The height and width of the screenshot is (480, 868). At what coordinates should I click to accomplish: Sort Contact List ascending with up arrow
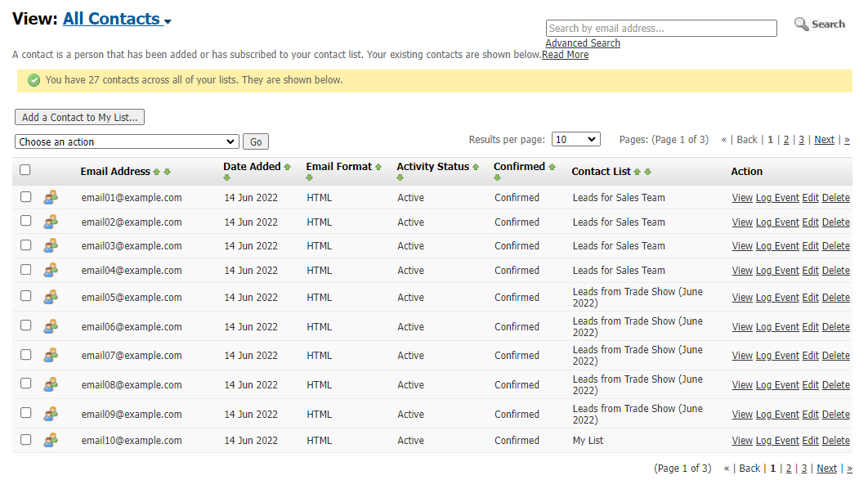(638, 173)
